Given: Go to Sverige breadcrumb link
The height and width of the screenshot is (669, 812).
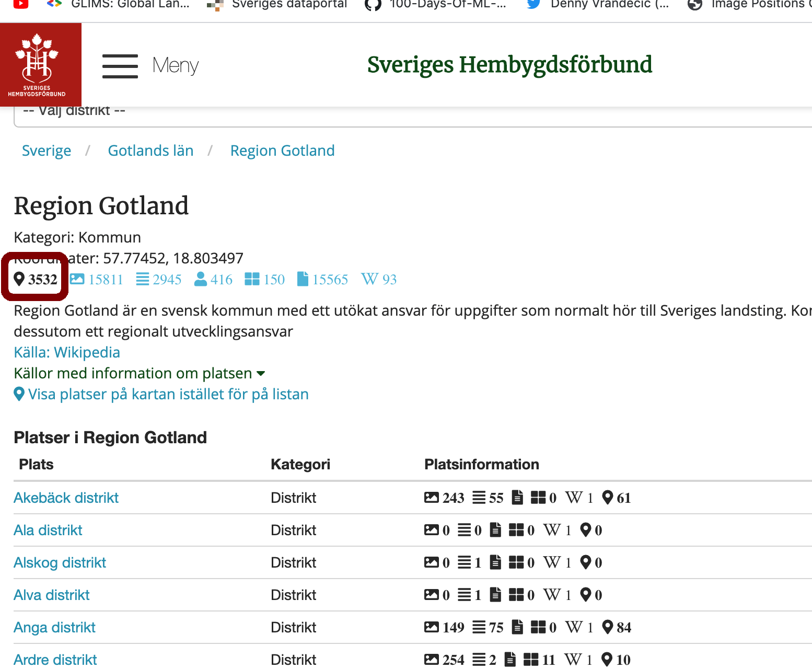Looking at the screenshot, I should tap(47, 151).
